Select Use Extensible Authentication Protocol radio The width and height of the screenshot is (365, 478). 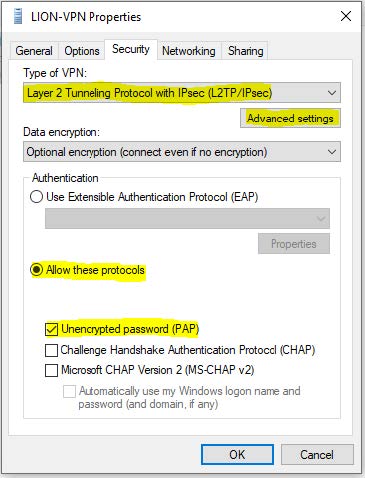pos(36,197)
